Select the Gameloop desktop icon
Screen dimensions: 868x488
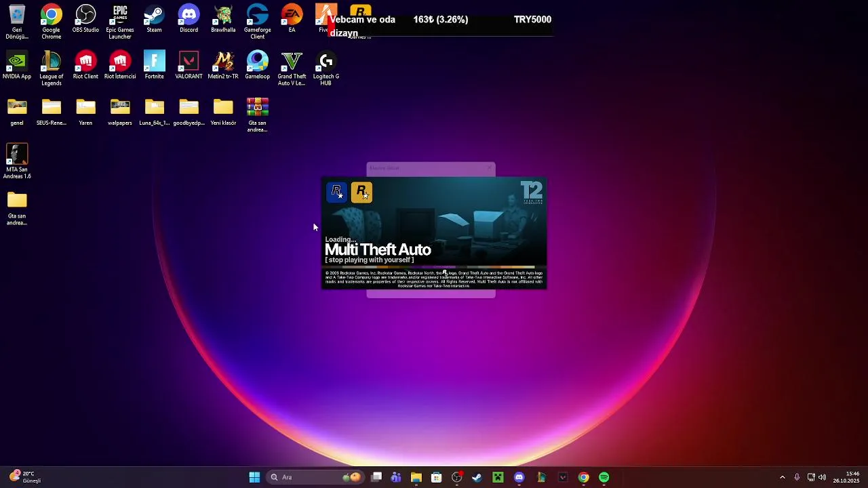[258, 65]
